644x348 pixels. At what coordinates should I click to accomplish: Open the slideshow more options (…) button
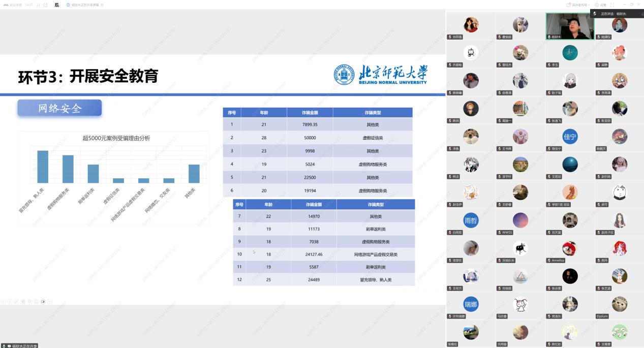click(x=49, y=301)
